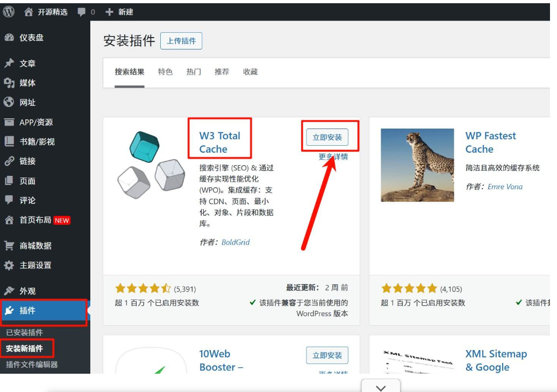The width and height of the screenshot is (557, 392).
Task: Click the 仪表盘 dashboard icon
Action: point(9,38)
